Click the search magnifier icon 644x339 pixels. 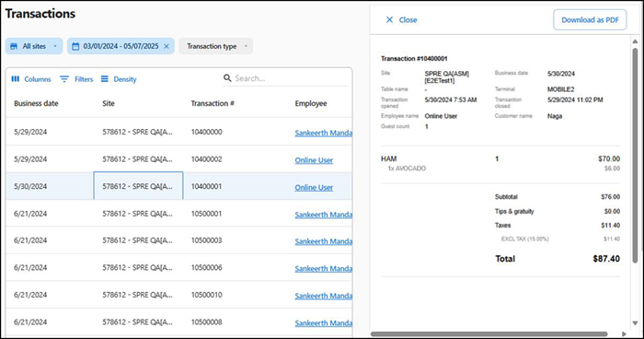(227, 77)
